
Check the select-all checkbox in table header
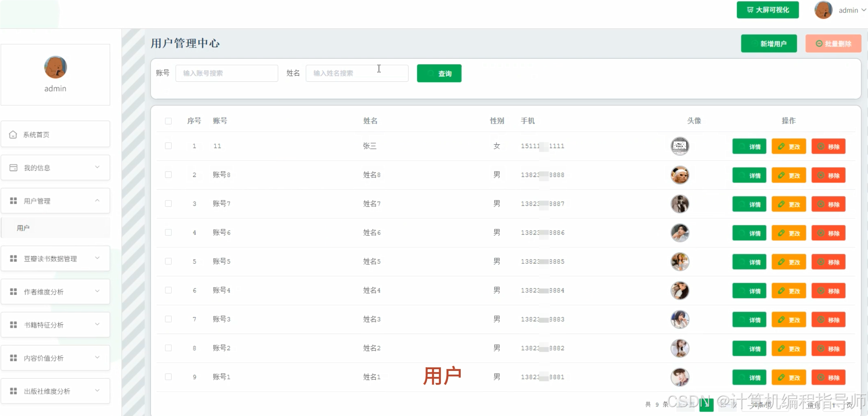(x=168, y=121)
